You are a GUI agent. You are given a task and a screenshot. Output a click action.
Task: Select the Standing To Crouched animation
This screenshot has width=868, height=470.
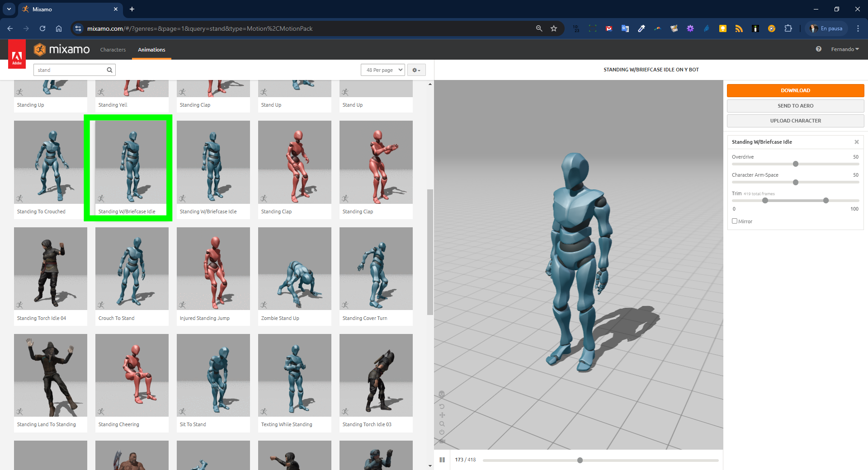pyautogui.click(x=51, y=169)
